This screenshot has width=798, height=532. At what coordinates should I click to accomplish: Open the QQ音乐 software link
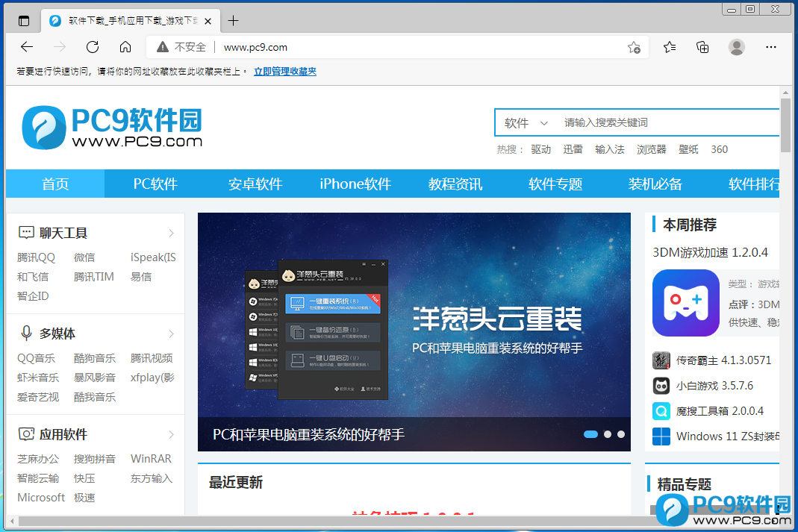(36, 358)
